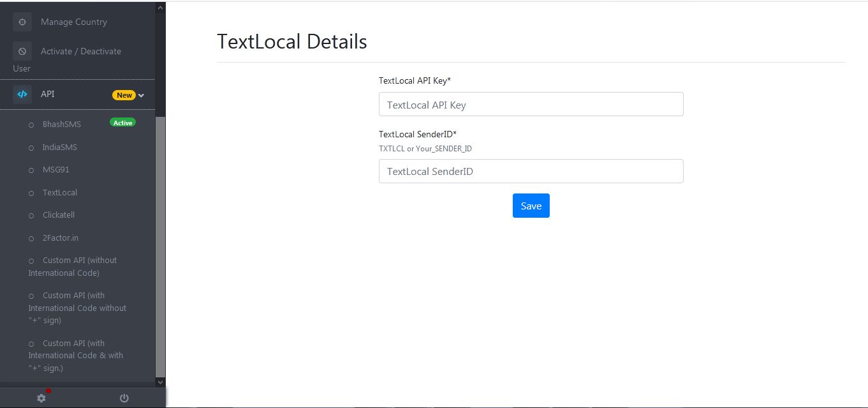
Task: Select the Clickatell radio circle
Action: [x=31, y=215]
